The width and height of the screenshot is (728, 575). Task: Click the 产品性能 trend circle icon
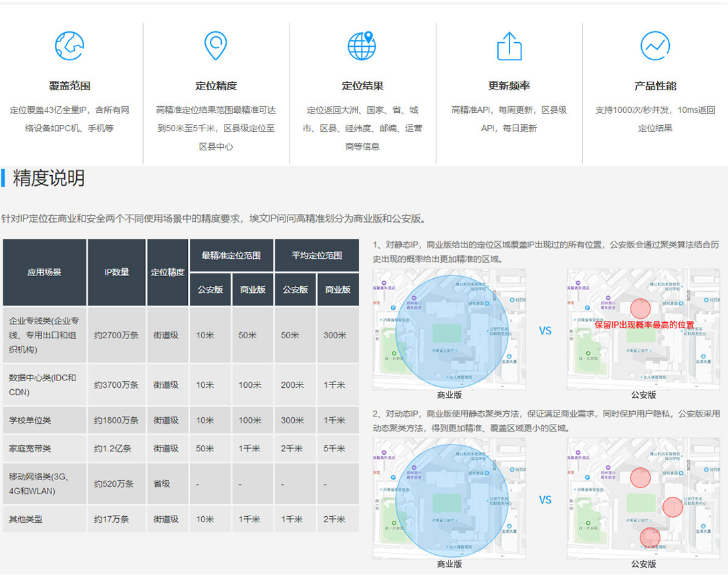(654, 45)
